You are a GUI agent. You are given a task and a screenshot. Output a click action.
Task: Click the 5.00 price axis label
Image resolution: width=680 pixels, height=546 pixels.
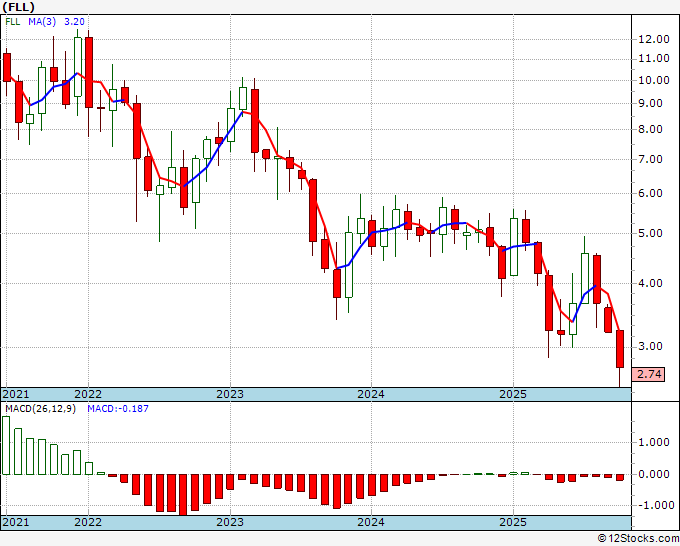pos(651,233)
